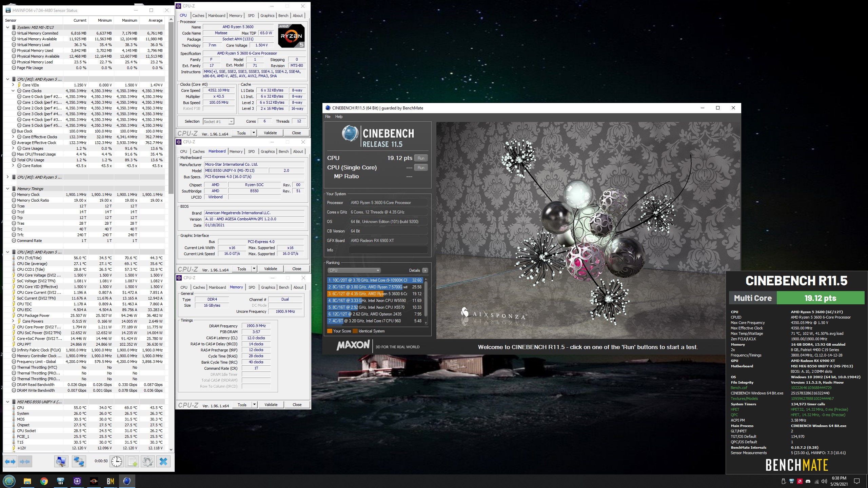Open HWiNFO sensor settings gear icon
Image resolution: width=868 pixels, height=488 pixels.
[148, 462]
